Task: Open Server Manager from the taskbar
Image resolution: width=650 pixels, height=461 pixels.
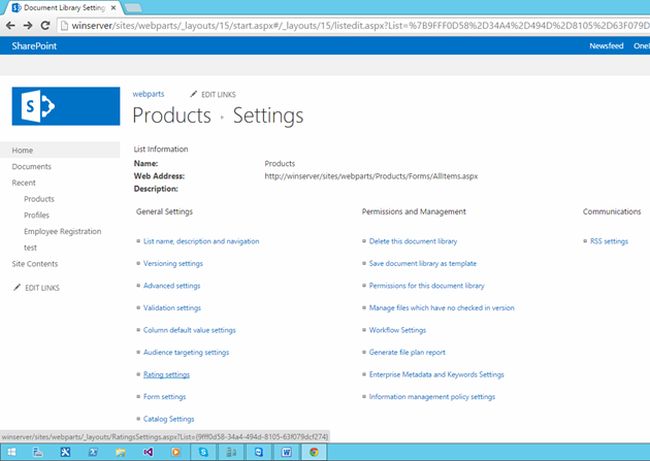Action: pyautogui.click(x=38, y=452)
